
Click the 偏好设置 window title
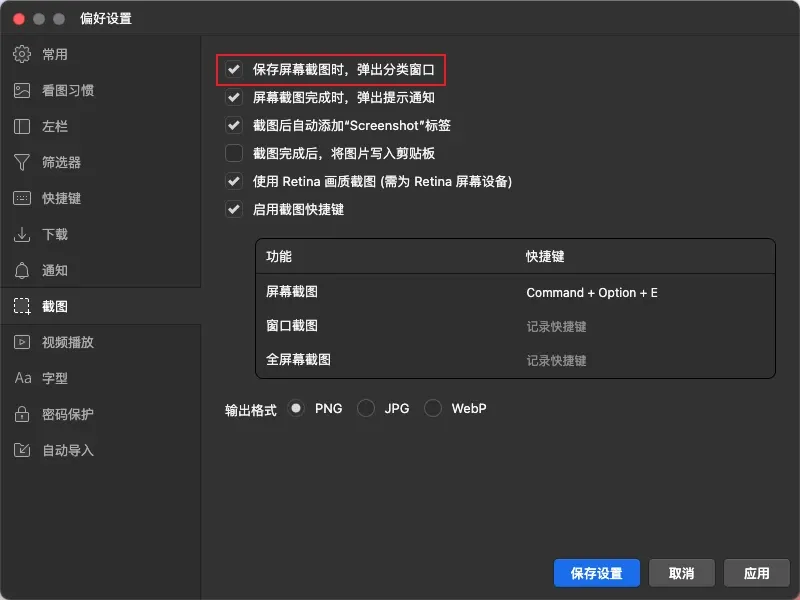point(106,19)
